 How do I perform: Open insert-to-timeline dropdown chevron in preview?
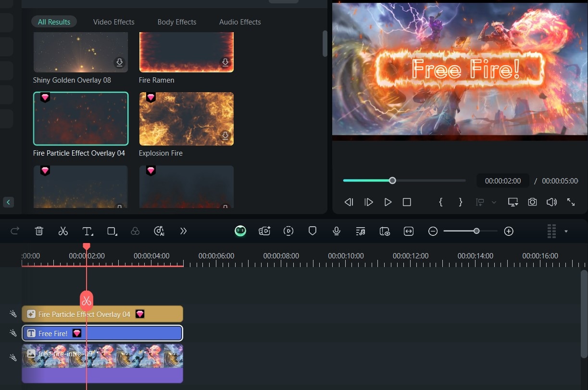(x=494, y=202)
